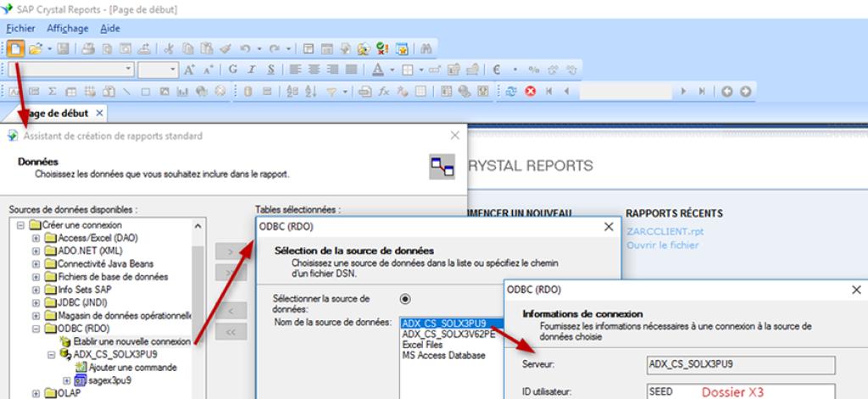Screen dimensions: 868x399
Task: Open the Affichage menu
Action: (x=68, y=28)
